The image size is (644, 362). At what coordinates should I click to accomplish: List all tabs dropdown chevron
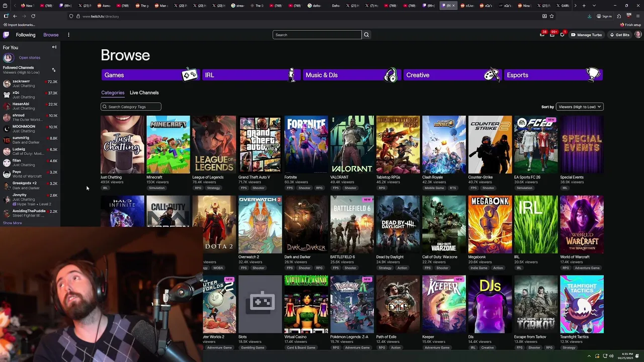[x=594, y=6]
